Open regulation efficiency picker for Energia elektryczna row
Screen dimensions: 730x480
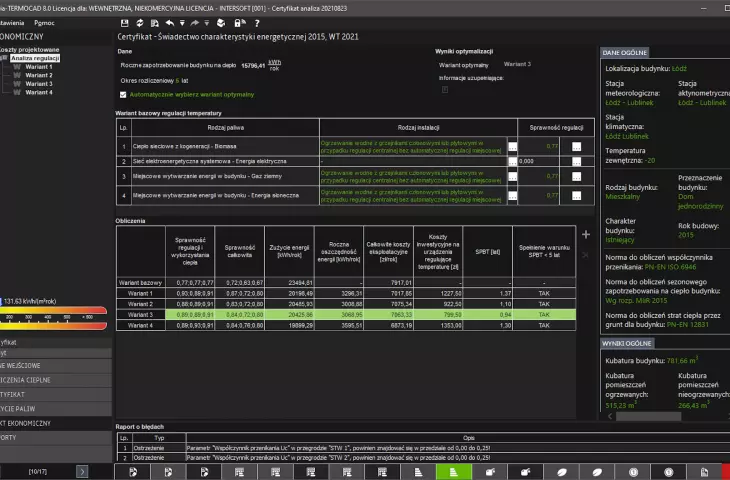pos(576,161)
